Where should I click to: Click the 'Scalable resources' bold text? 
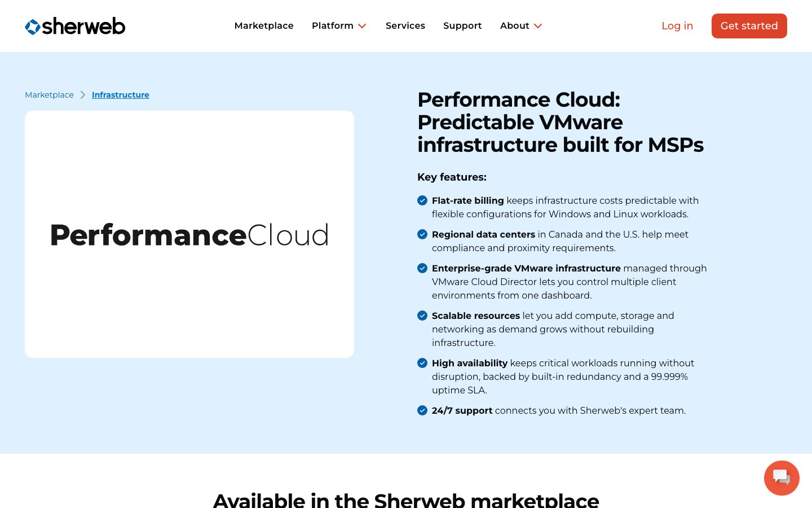coord(476,316)
